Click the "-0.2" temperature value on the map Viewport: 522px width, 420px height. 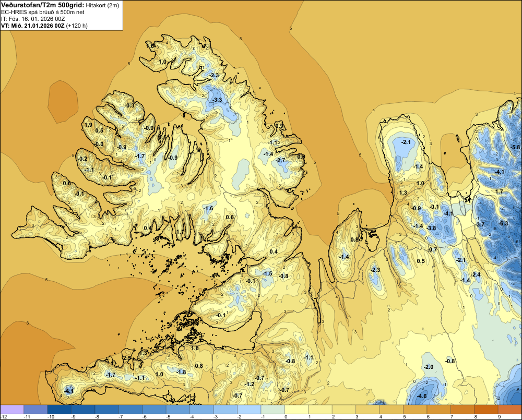click(82, 159)
